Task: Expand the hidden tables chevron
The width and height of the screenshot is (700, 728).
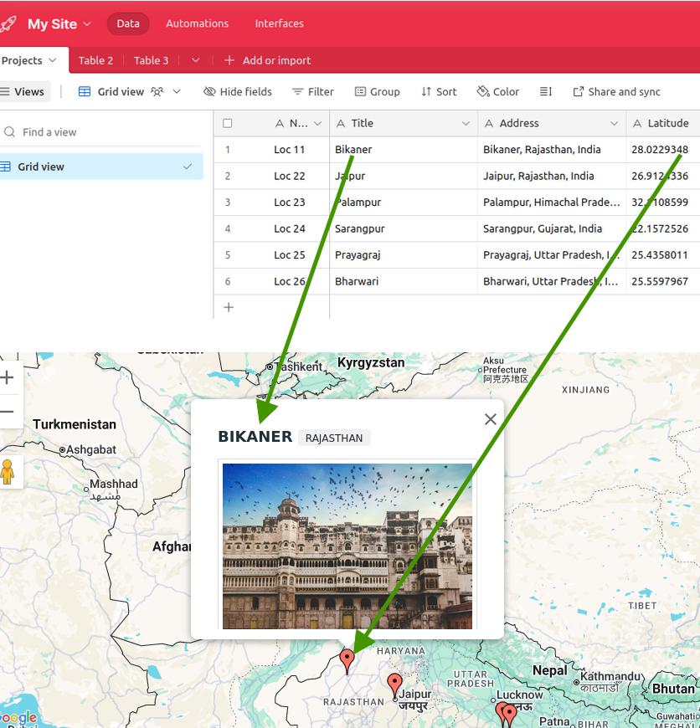Action: click(x=196, y=60)
